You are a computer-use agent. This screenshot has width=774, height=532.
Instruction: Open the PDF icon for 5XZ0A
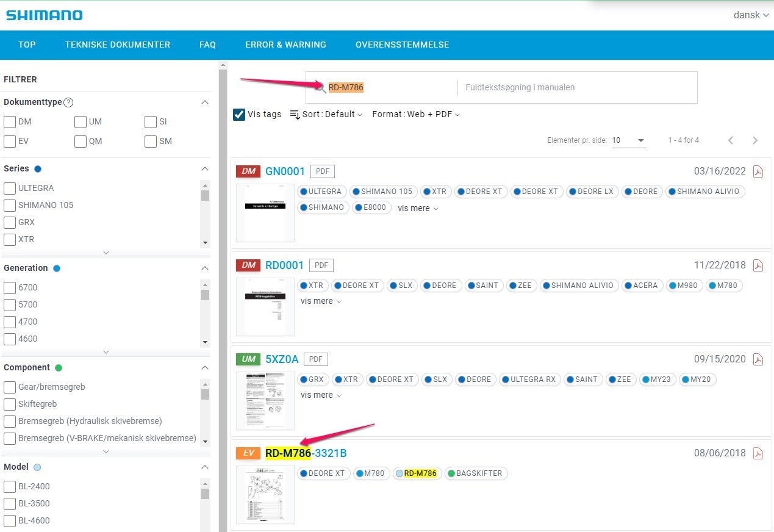tap(758, 359)
